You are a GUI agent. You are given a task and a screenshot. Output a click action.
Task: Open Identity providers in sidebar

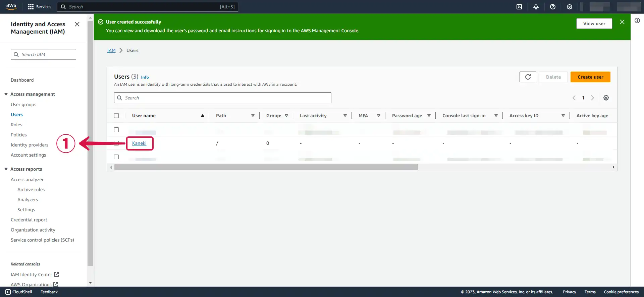[x=30, y=145]
